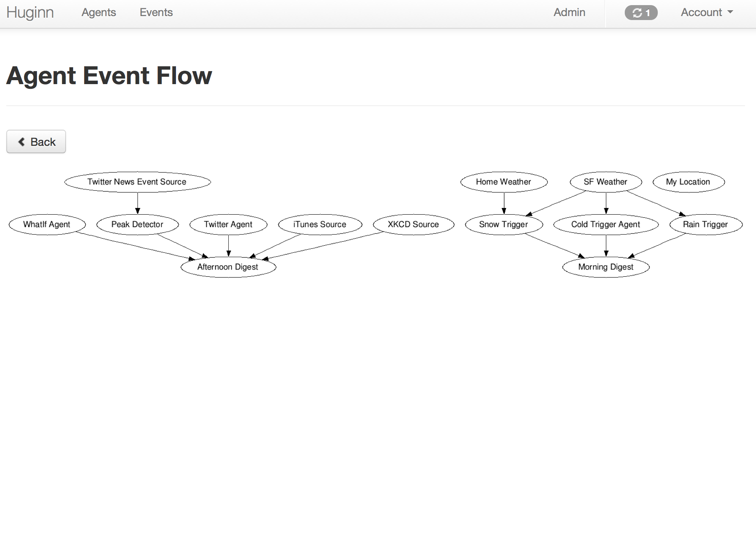Click the refresh/sync icon showing count 1
Image resolution: width=756 pixels, height=544 pixels.
point(640,12)
